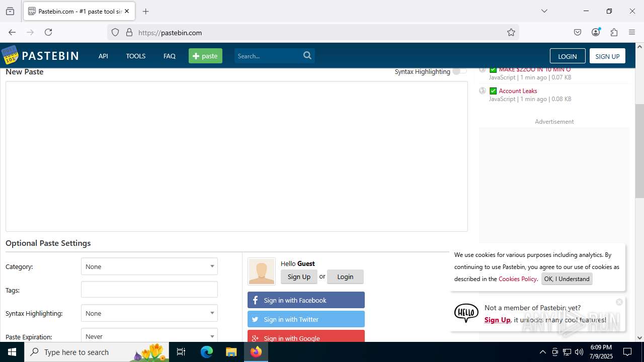644x362 pixels.
Task: Show hidden tray icons chevron
Action: pos(542,352)
